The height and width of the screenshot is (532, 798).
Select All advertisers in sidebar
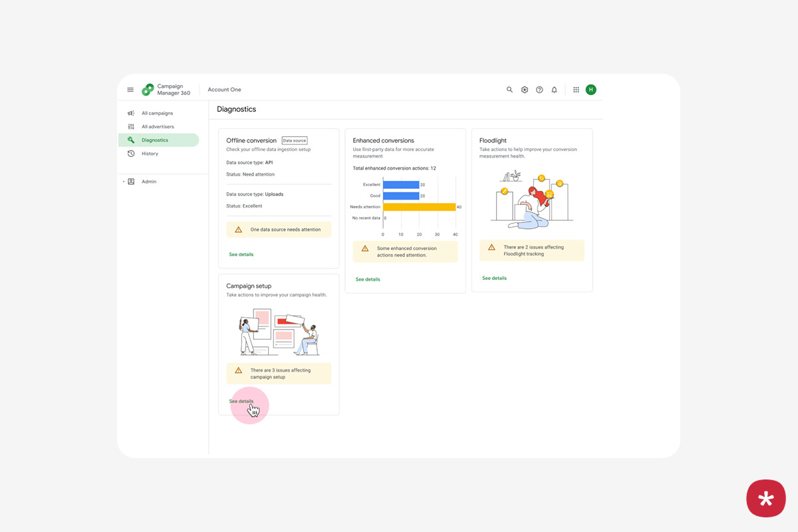[158, 126]
